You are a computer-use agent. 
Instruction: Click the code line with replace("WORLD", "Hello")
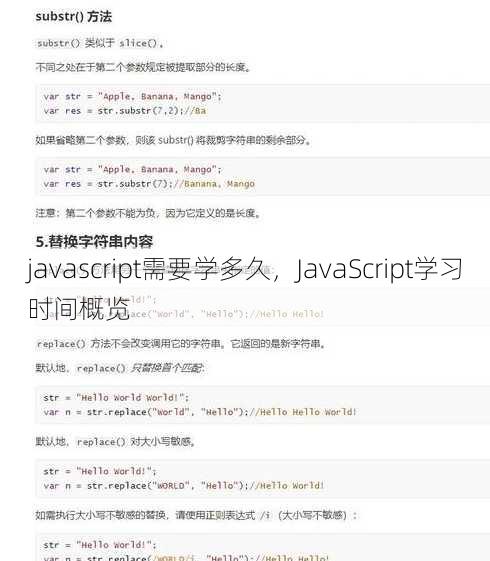(183, 486)
